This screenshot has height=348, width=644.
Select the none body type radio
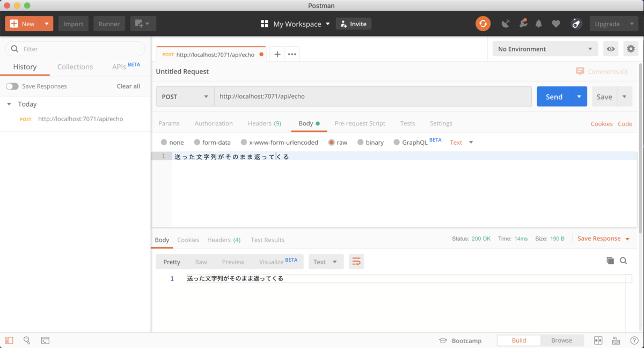pyautogui.click(x=164, y=142)
